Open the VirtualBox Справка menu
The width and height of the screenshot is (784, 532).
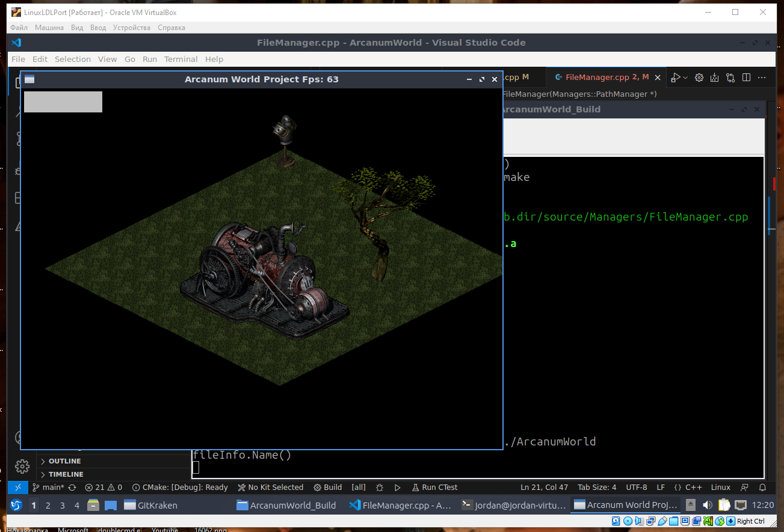pos(171,28)
